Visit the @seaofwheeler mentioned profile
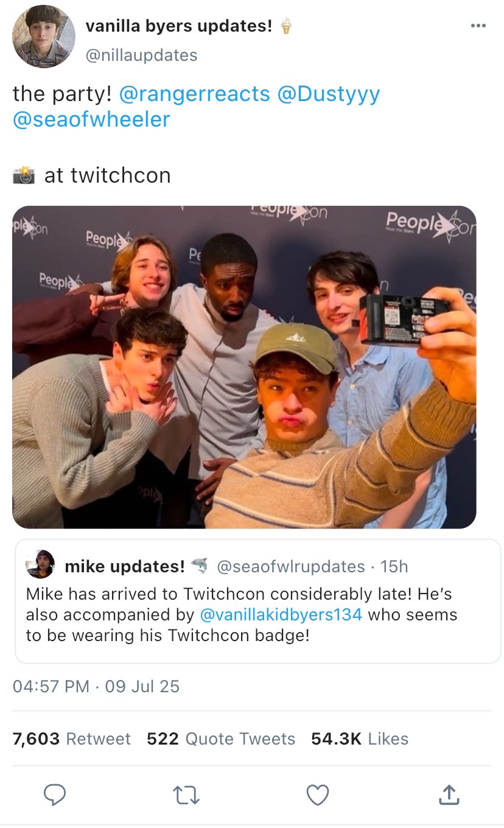 (x=91, y=119)
